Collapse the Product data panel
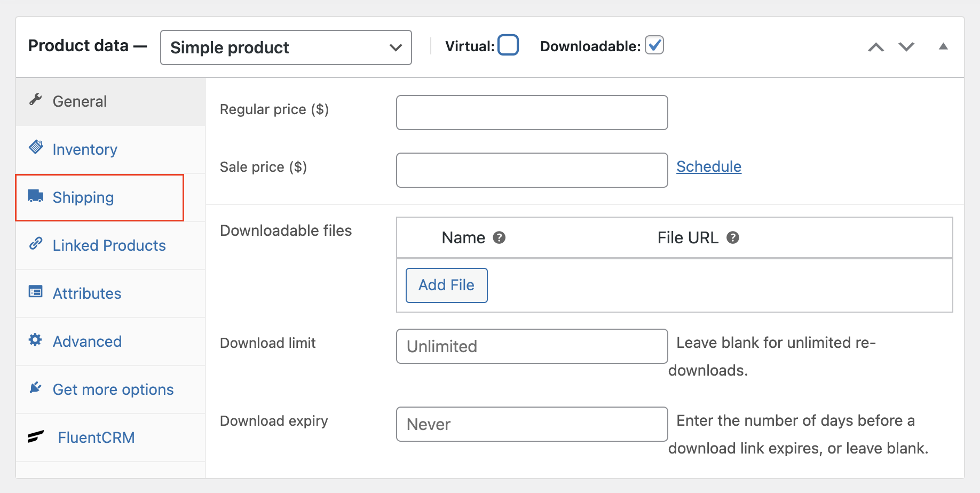This screenshot has width=980, height=493. point(944,47)
